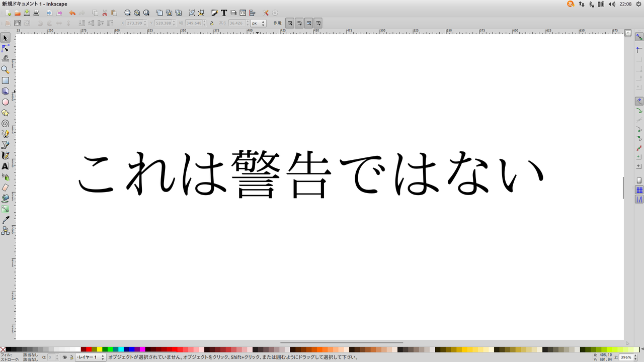This screenshot has height=362, width=644.
Task: Toggle second 作用 scale rounded corners button
Action: [299, 23]
